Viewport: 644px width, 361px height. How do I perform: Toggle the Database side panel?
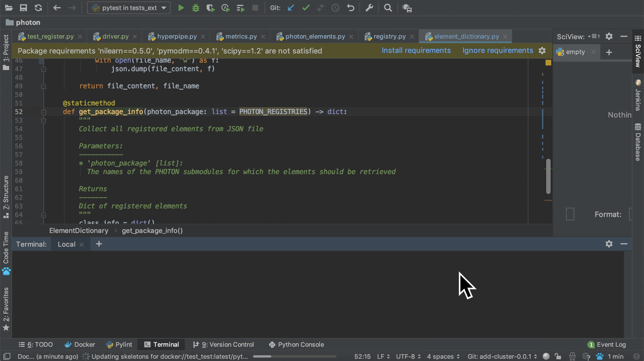click(638, 142)
